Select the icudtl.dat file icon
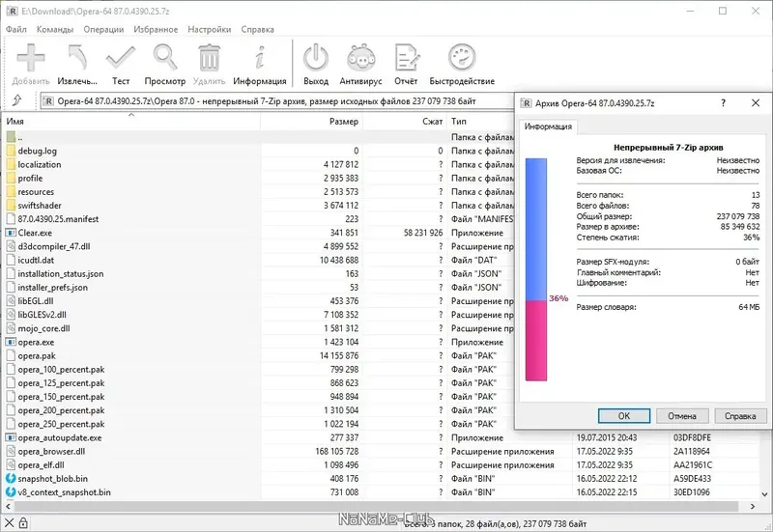 11,260
